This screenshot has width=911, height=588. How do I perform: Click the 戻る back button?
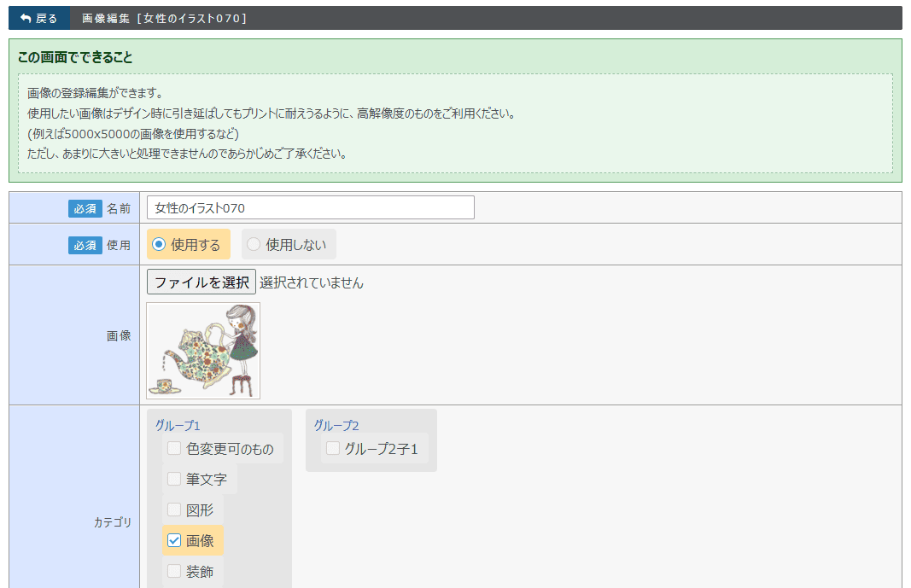[x=38, y=18]
